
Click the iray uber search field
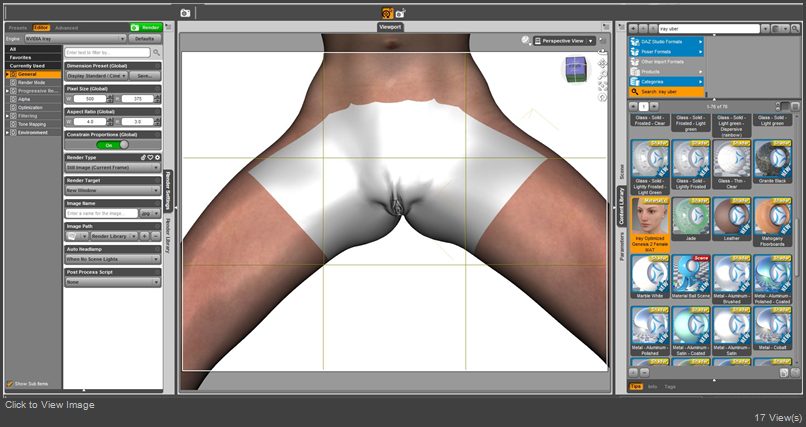coord(709,29)
